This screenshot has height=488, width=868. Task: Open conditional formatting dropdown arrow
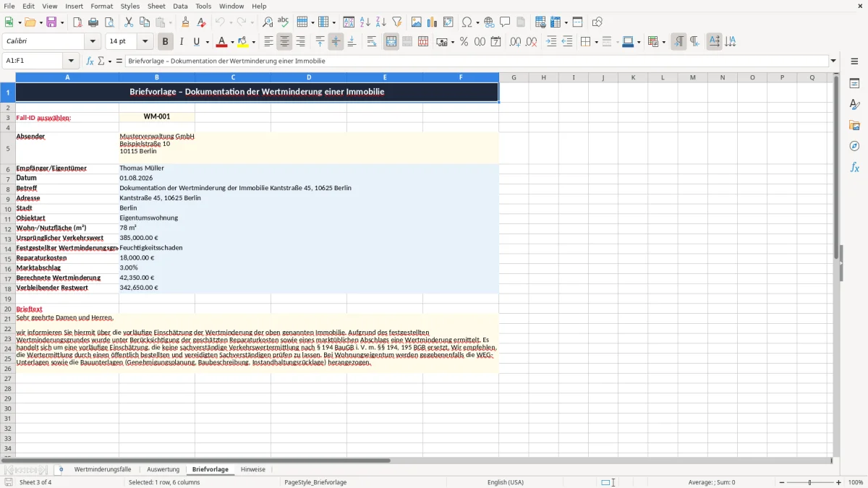663,42
